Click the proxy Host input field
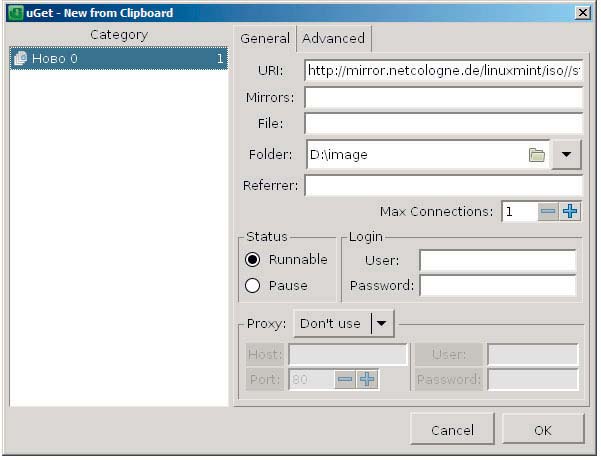The width and height of the screenshot is (601, 460). [x=348, y=354]
